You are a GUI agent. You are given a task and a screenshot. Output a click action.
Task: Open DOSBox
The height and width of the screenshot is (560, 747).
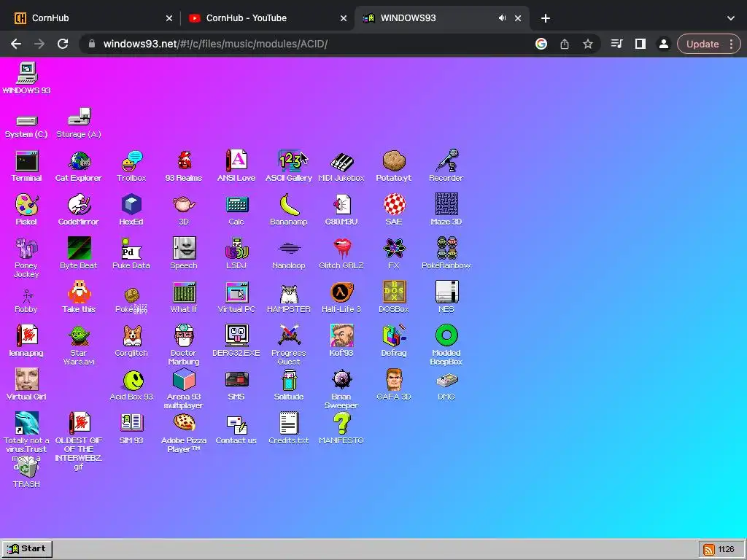coord(393,297)
